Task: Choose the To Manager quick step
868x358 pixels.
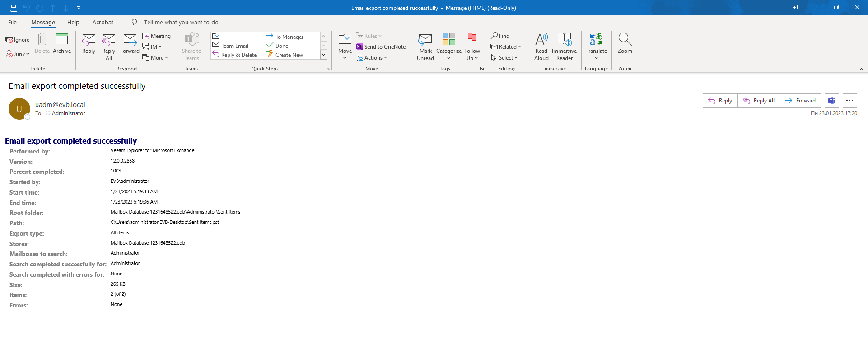Action: pos(285,37)
